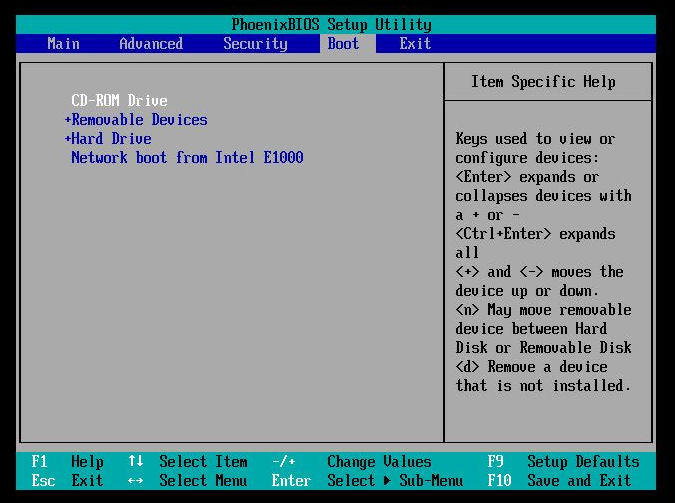Screen dimensions: 675x503
Task: Choose Network boot from Intel E1000
Action: 187,158
